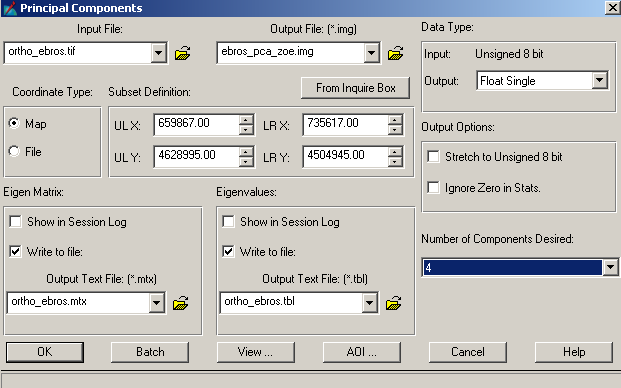Click the LR Y field showing 4504945.00
Screen dimensions: 621x388
pos(346,157)
